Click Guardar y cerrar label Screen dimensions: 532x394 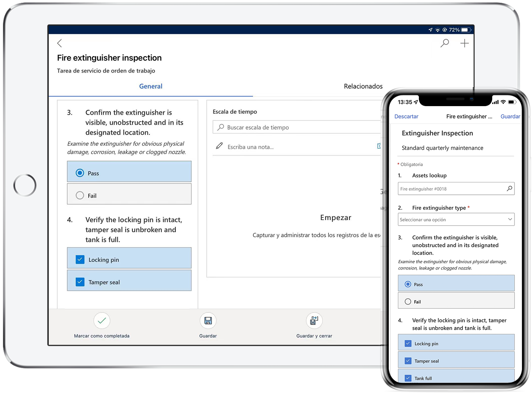[314, 336]
